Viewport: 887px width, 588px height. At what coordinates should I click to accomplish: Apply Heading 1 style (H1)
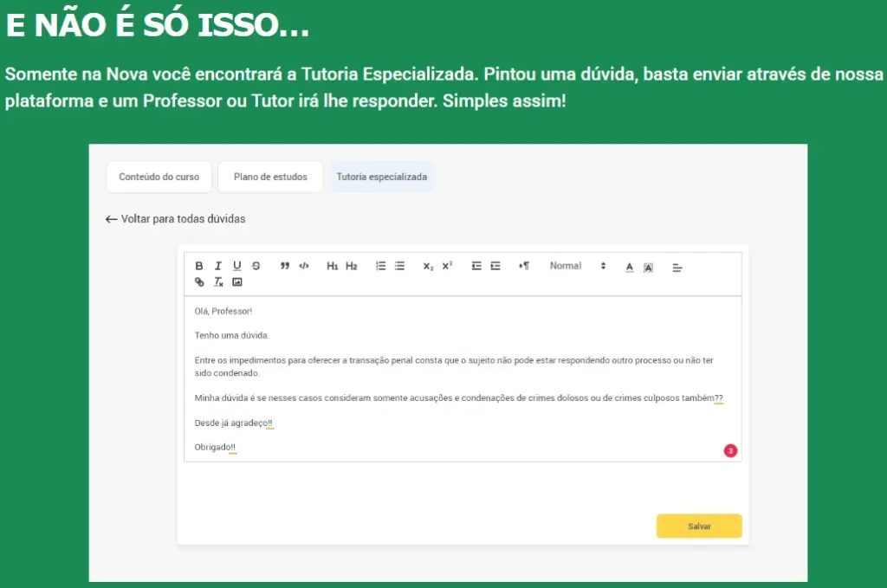pos(332,266)
